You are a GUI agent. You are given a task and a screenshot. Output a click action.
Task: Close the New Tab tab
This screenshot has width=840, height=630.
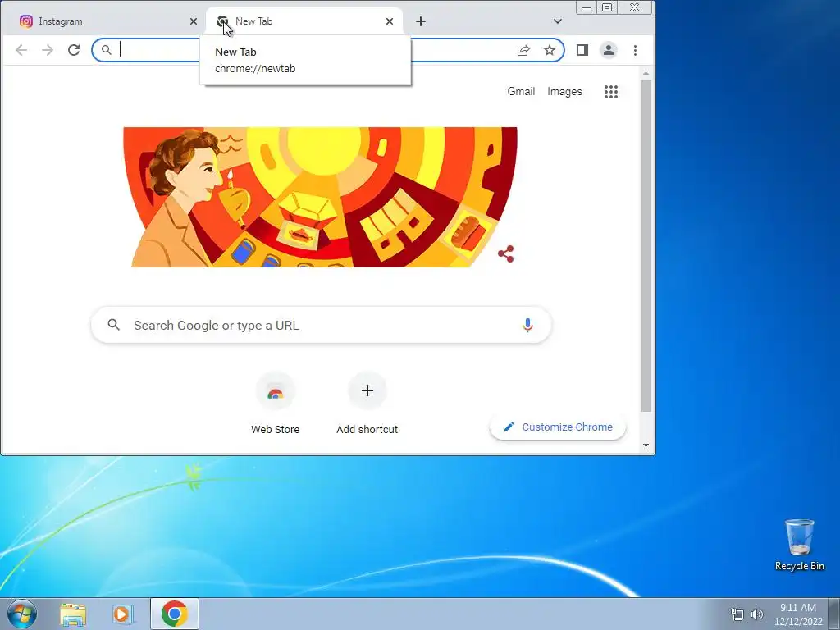390,21
